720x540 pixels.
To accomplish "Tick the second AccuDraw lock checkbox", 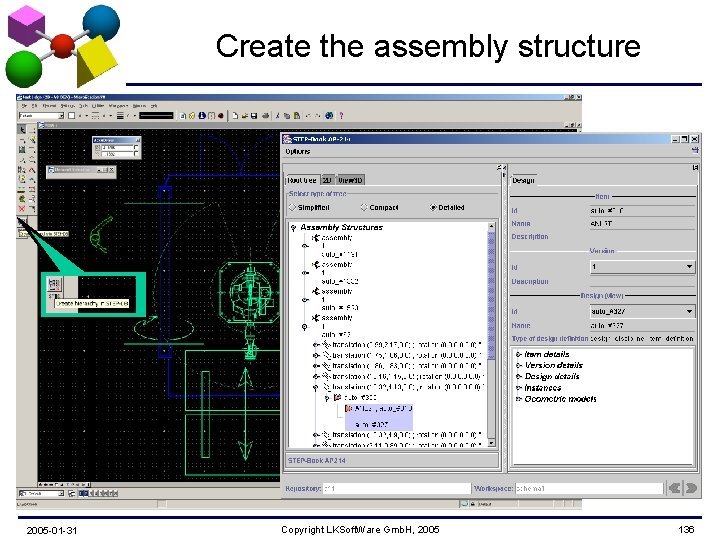I will 136,154.
